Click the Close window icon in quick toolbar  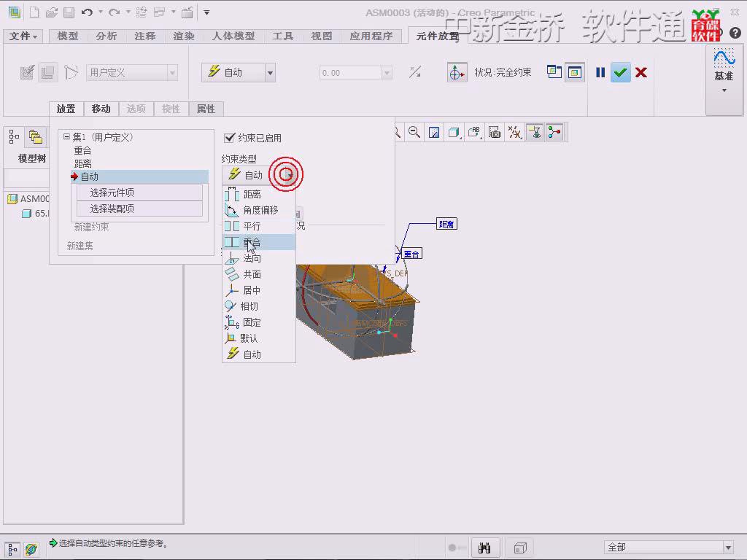click(x=187, y=12)
